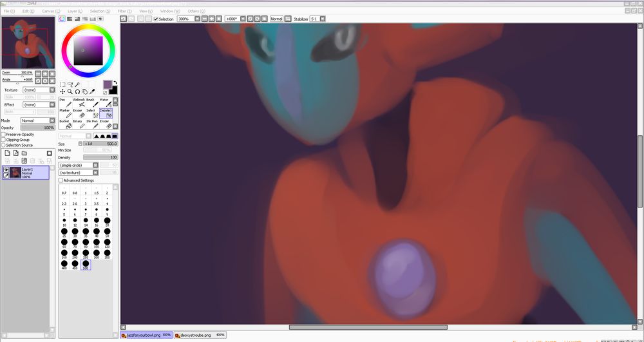Image resolution: width=644 pixels, height=342 pixels.
Task: Pick the lasso selection tool
Action: 70,84
